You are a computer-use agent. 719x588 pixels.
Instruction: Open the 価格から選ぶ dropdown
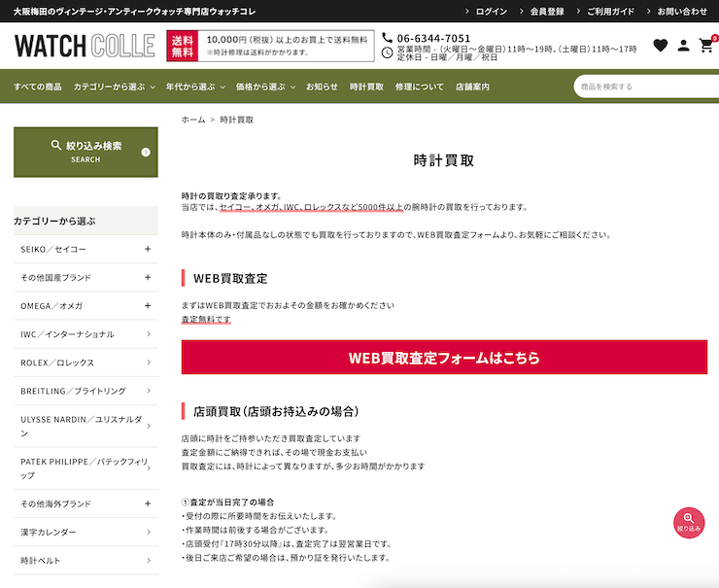[x=265, y=86]
